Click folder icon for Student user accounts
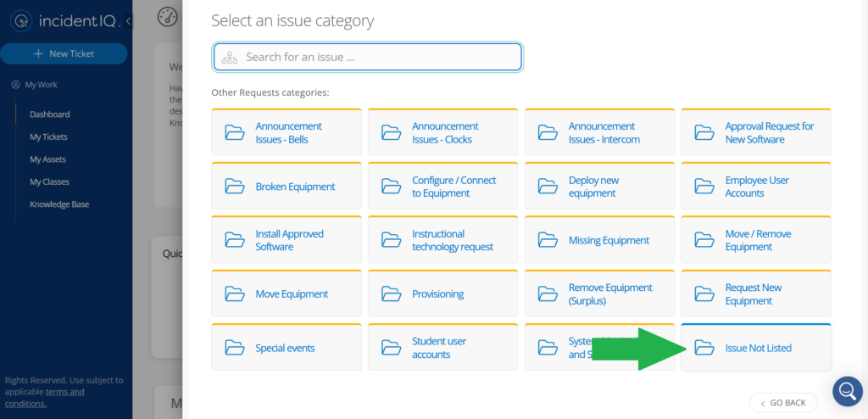 pyautogui.click(x=392, y=348)
